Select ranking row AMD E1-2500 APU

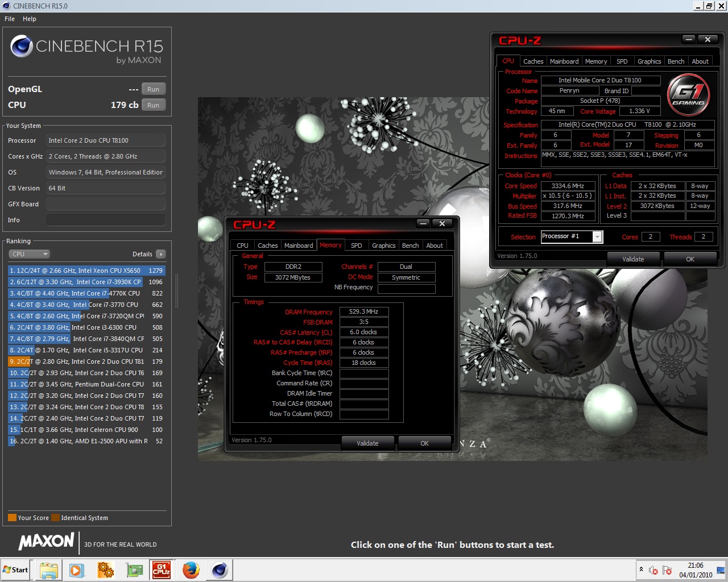[x=86, y=441]
